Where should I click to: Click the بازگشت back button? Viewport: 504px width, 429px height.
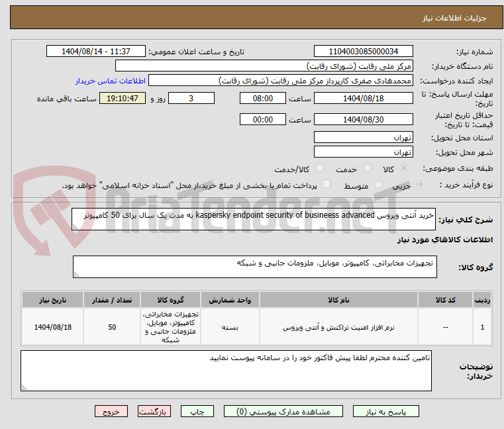tap(154, 411)
